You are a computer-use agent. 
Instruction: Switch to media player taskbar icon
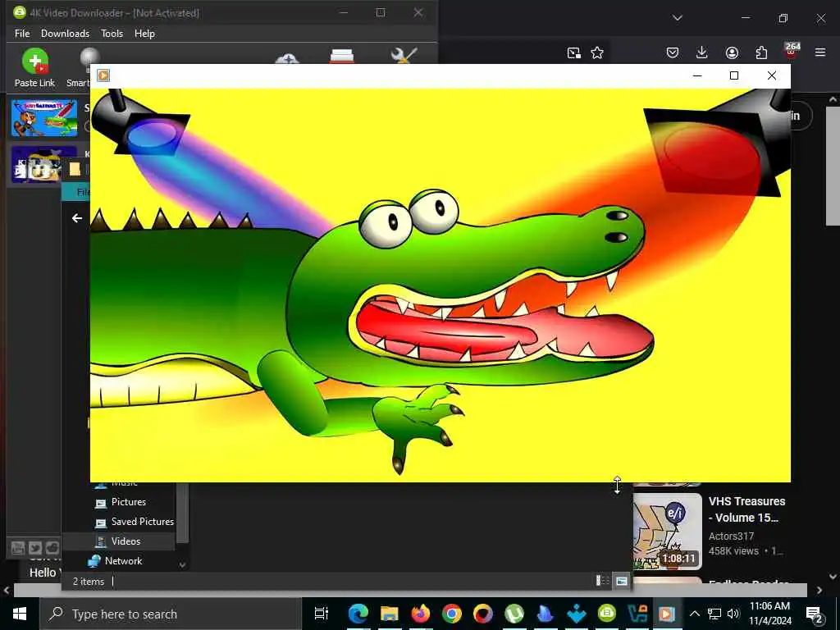tap(667, 614)
